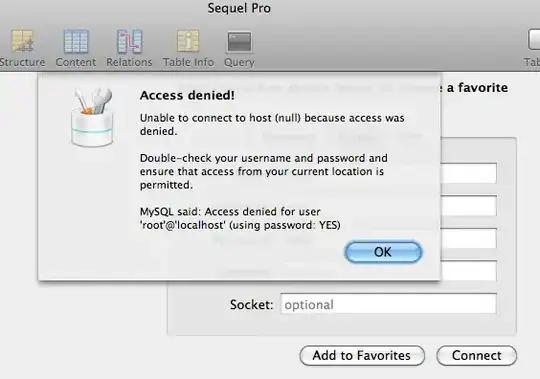Click the Access denied! heading text
This screenshot has width=540, height=379.
pos(187,95)
